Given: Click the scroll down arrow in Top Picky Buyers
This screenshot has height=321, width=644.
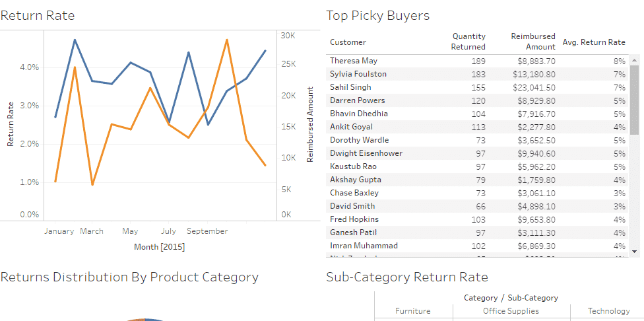Looking at the screenshot, I should point(635,251).
